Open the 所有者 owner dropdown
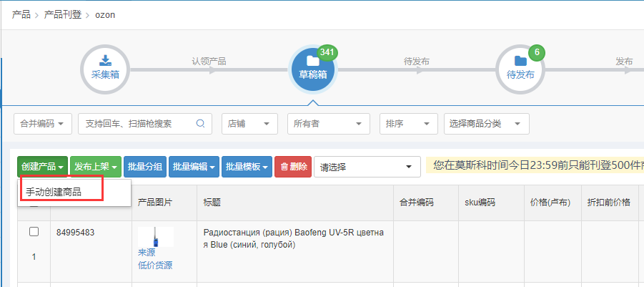 (x=329, y=124)
